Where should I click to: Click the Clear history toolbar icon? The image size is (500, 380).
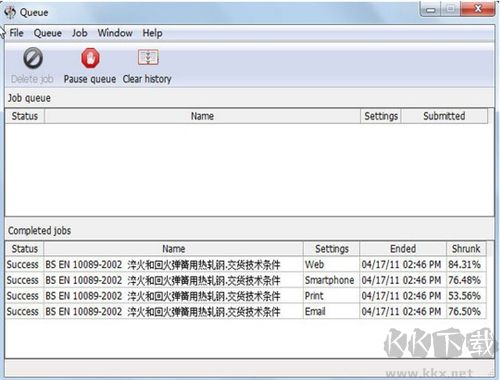click(148, 57)
